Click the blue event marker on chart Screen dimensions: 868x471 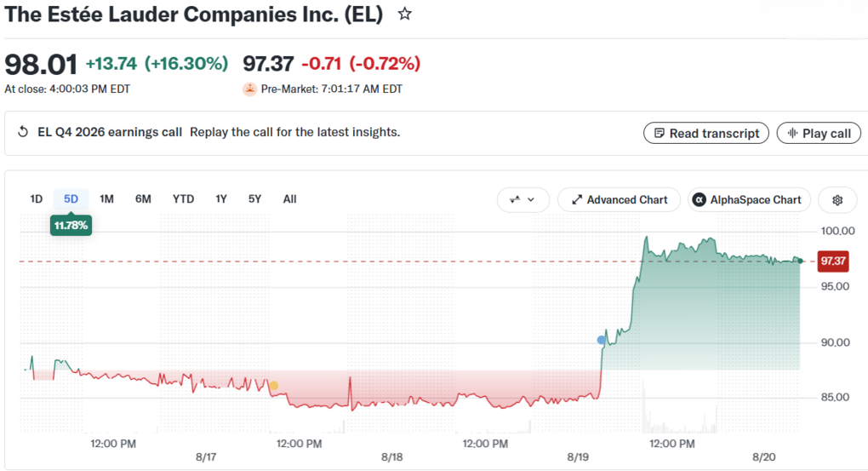click(601, 340)
